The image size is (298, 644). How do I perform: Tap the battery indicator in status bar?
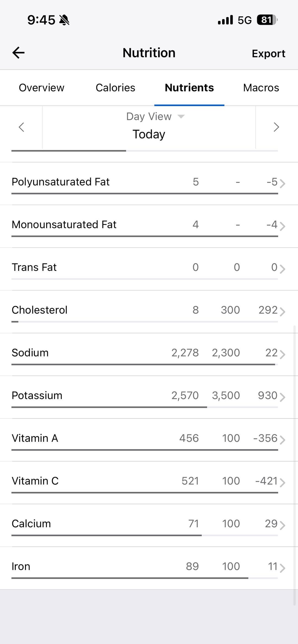(267, 20)
